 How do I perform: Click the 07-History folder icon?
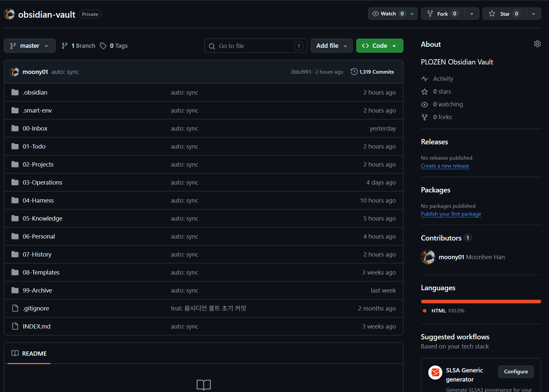[x=15, y=254]
